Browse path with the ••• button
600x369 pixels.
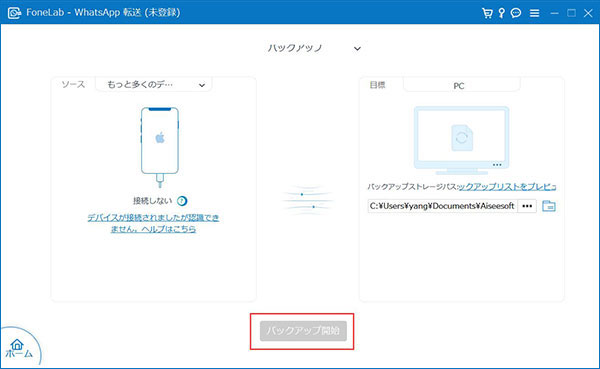pyautogui.click(x=527, y=206)
